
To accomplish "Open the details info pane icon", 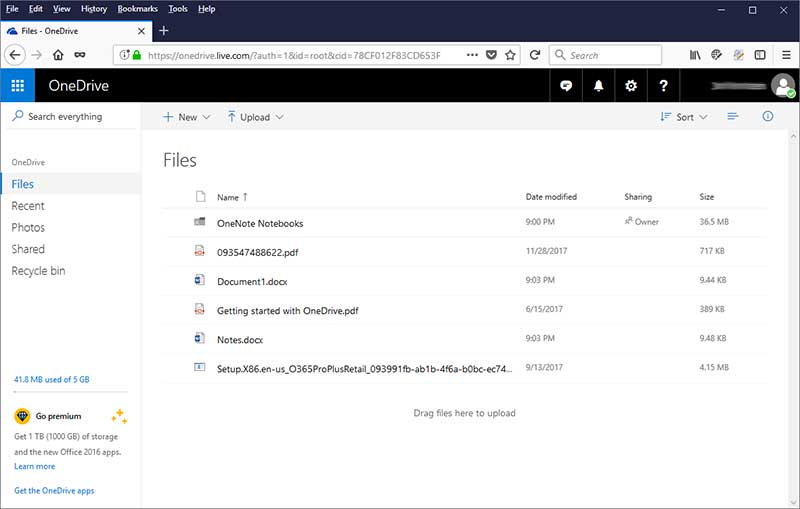I will 768,117.
